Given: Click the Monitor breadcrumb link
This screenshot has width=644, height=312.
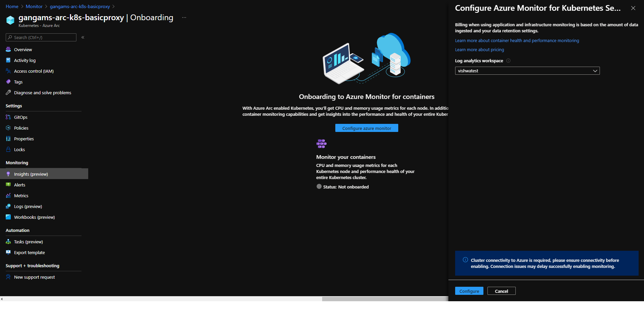Looking at the screenshot, I should [x=34, y=6].
